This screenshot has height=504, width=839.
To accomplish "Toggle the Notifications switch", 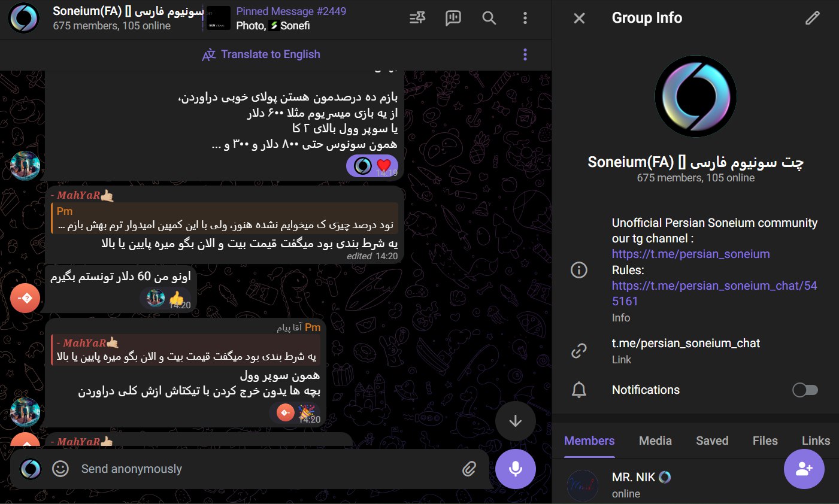I will (x=805, y=390).
